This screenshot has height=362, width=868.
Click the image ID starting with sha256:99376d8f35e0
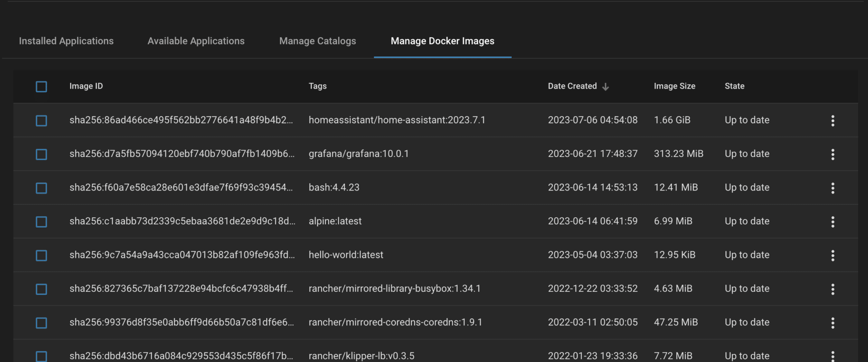181,322
